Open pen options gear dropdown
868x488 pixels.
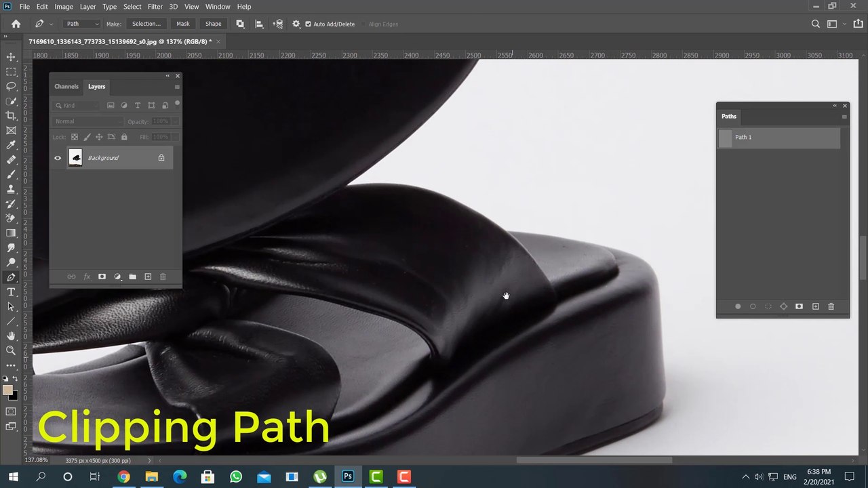(296, 24)
